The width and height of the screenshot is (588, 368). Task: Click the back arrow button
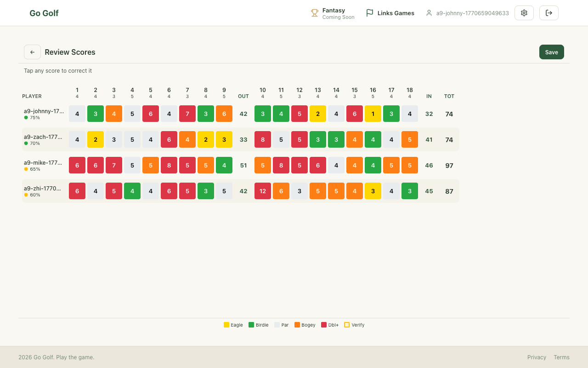pos(32,52)
